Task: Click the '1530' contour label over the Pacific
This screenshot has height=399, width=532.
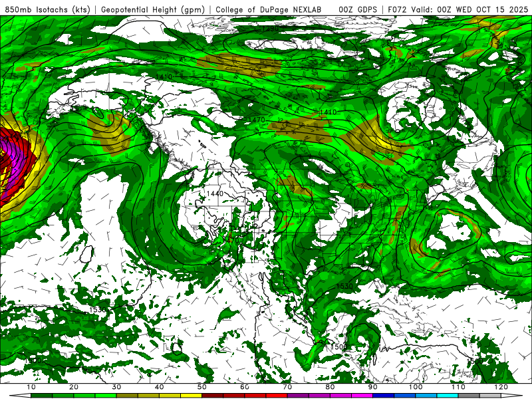Action: [x=98, y=310]
